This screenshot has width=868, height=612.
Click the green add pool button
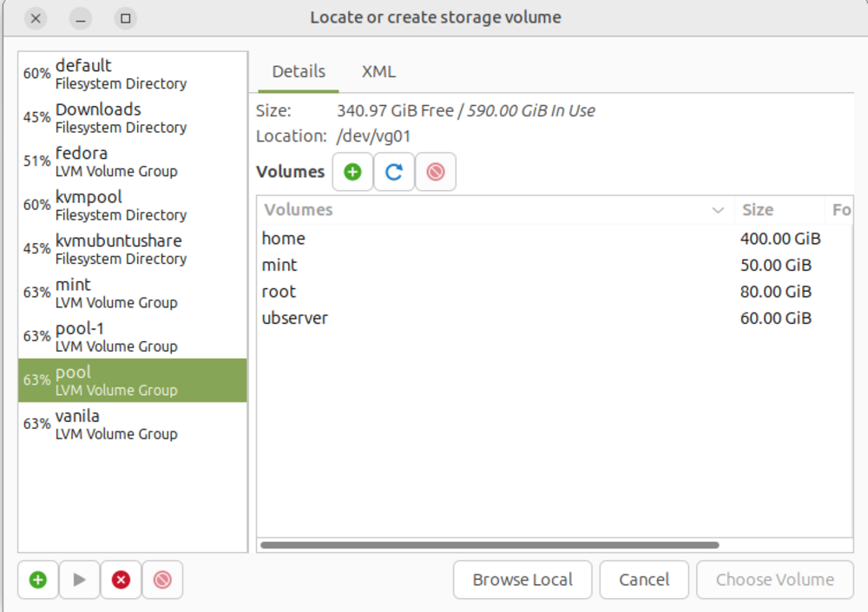(38, 580)
